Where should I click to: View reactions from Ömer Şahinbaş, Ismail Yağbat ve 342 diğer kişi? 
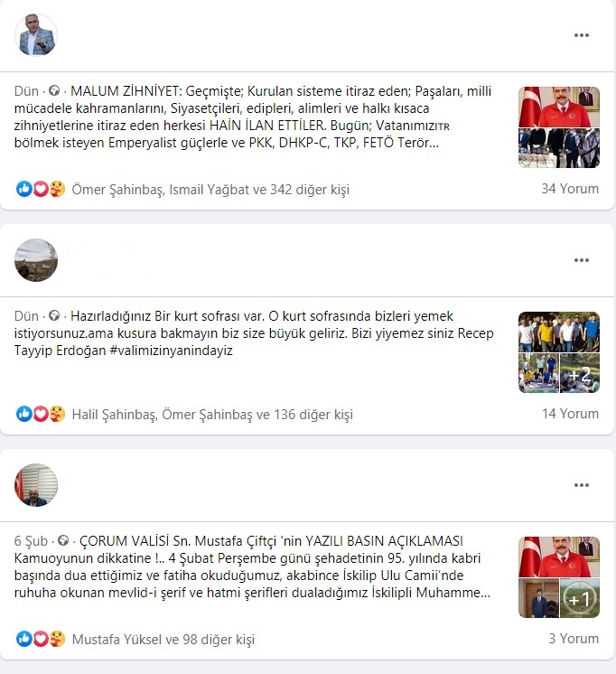(x=210, y=190)
